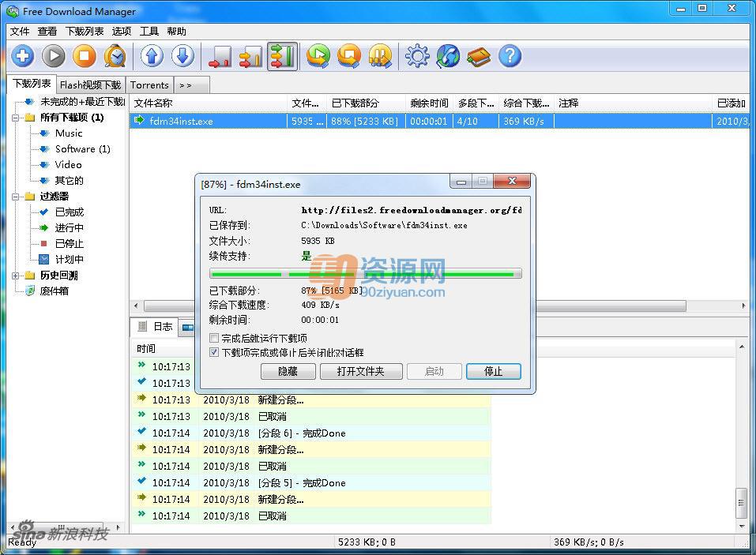Select the Video category
Screen dimensions: 756x555
tap(68, 165)
